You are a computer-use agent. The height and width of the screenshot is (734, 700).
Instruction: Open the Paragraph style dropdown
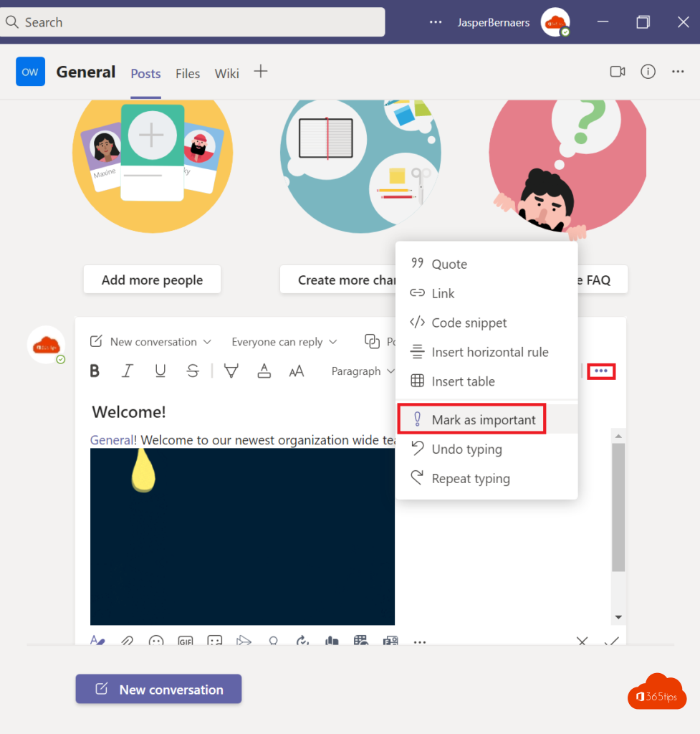tap(363, 371)
